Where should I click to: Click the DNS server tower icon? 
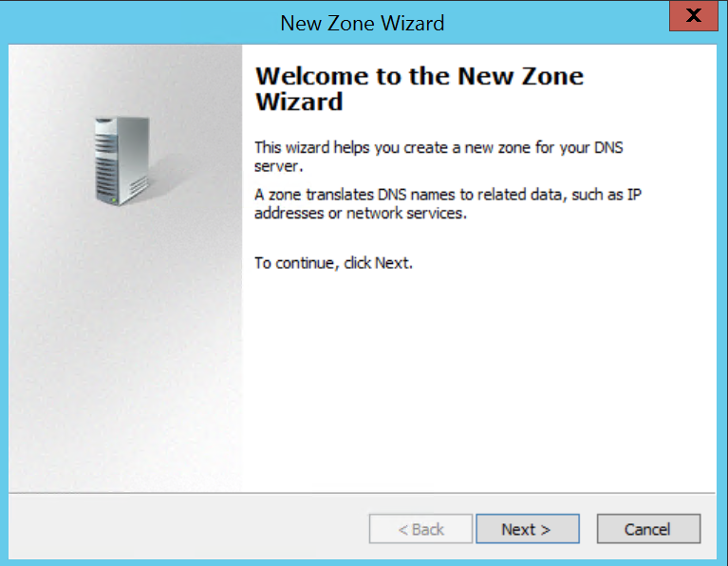[122, 160]
